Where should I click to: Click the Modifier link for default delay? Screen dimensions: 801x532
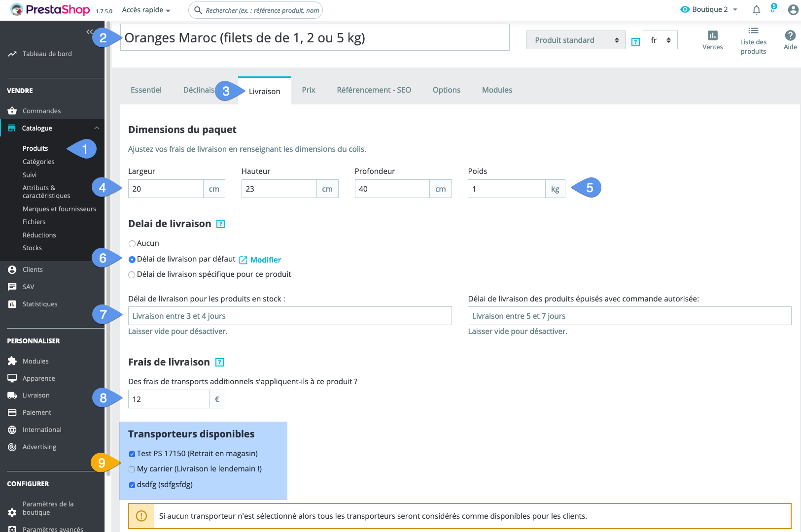tap(265, 260)
